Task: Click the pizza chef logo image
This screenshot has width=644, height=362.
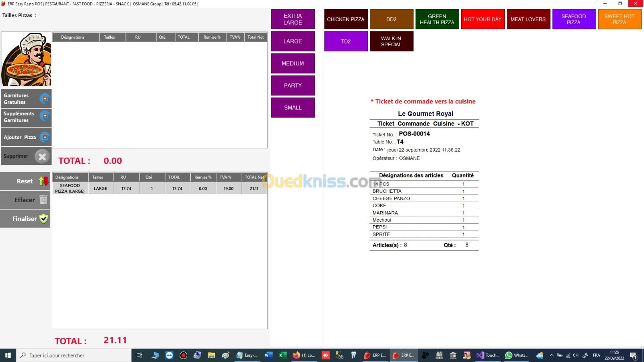Action: click(26, 60)
